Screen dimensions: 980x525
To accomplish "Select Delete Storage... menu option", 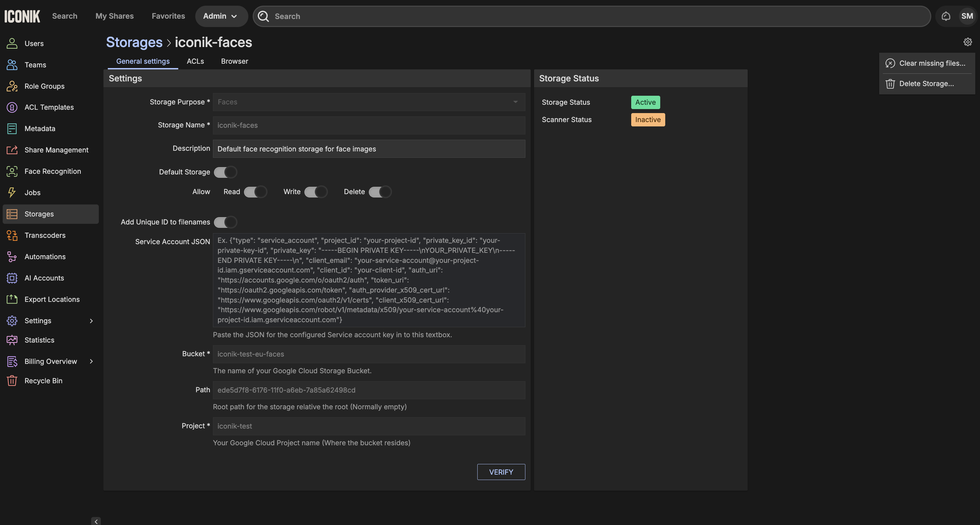I will (926, 84).
